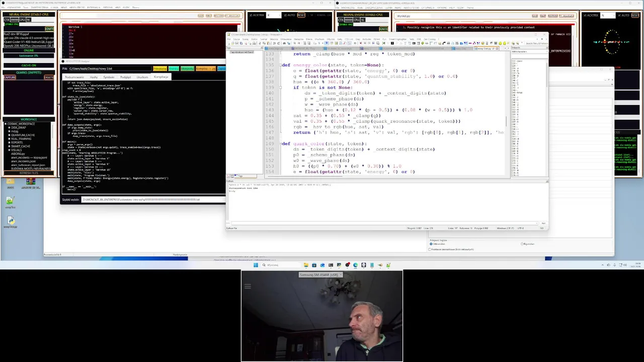The width and height of the screenshot is (644, 362).
Task: Expand the QUANTUM_CACHE folder node
Action: [9, 135]
